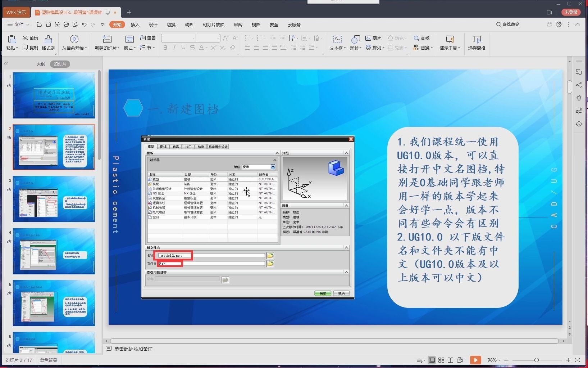Viewport: 588px width, 368px height.
Task: Export to PDF via quick toolbar icon
Action: point(57,24)
